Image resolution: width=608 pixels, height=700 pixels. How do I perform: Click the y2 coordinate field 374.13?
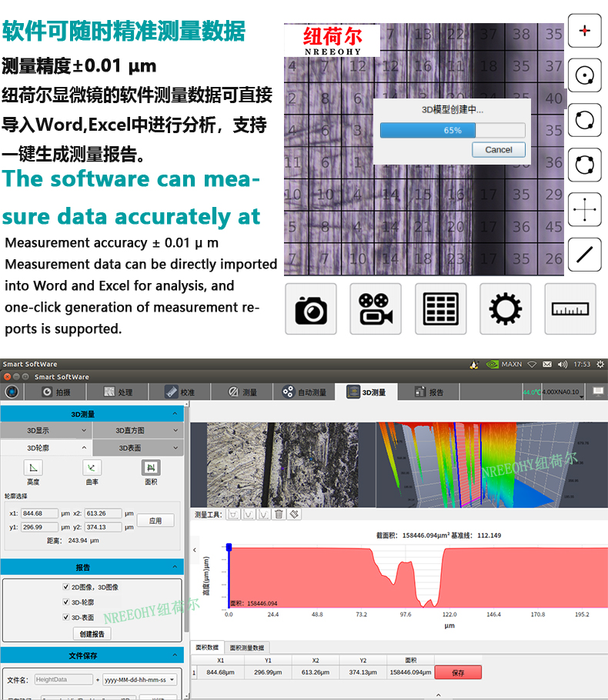coord(103,527)
